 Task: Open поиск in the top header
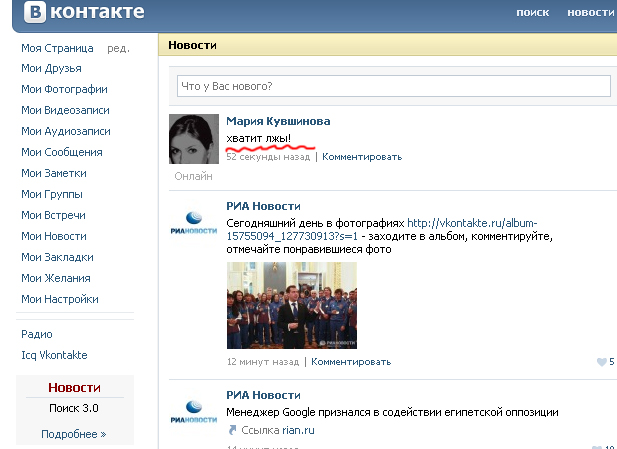532,13
